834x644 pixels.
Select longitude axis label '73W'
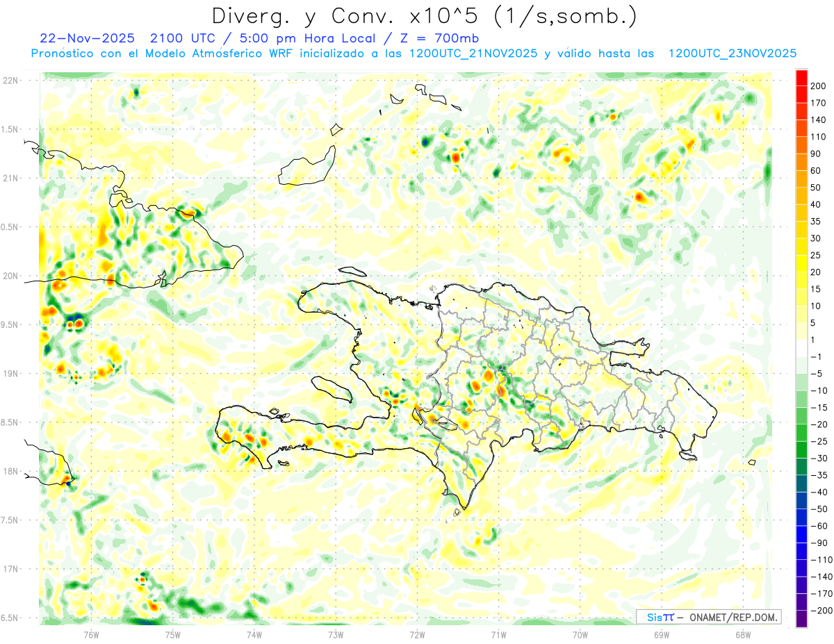pos(335,634)
